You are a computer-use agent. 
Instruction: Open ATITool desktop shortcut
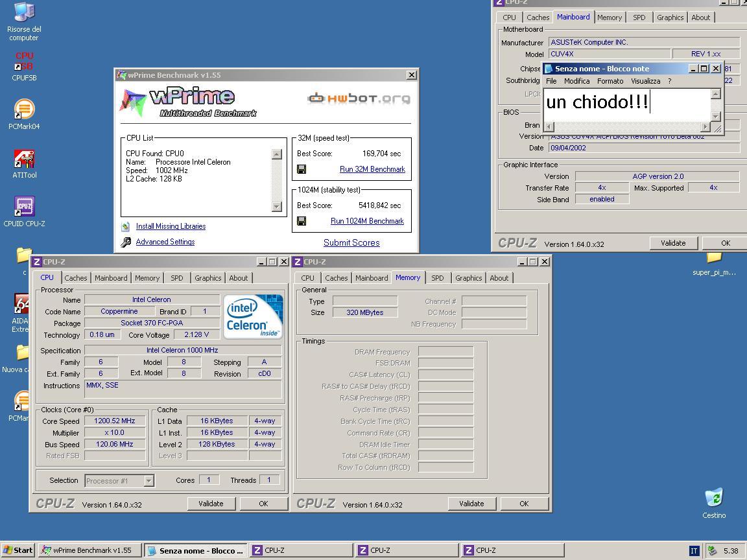coord(24,164)
